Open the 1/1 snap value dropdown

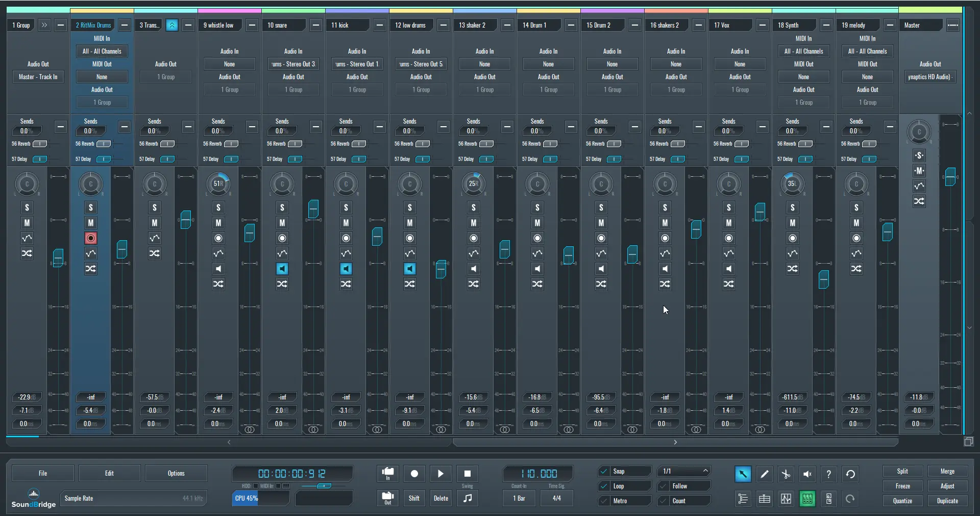pyautogui.click(x=684, y=471)
